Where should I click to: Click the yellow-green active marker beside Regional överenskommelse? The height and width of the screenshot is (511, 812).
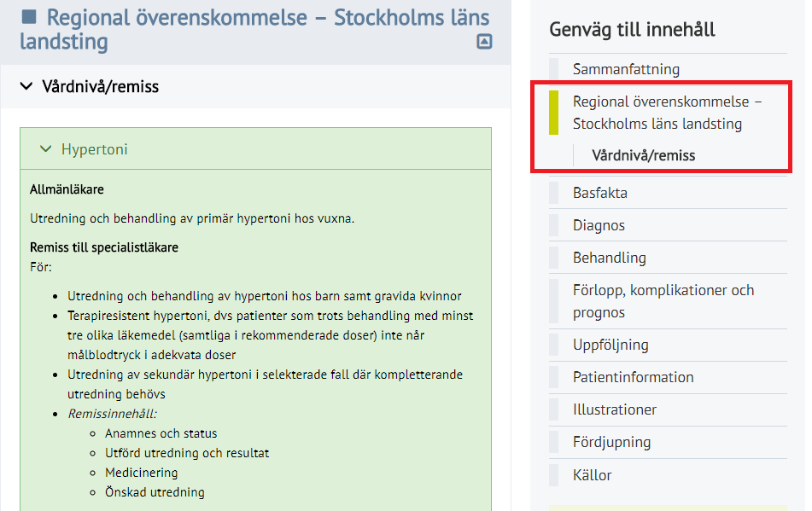click(553, 113)
